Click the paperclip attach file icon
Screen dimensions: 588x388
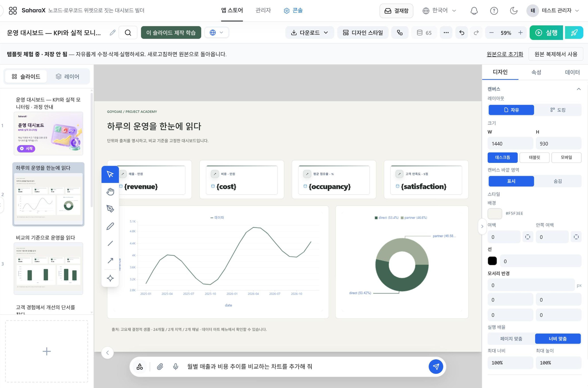click(160, 367)
